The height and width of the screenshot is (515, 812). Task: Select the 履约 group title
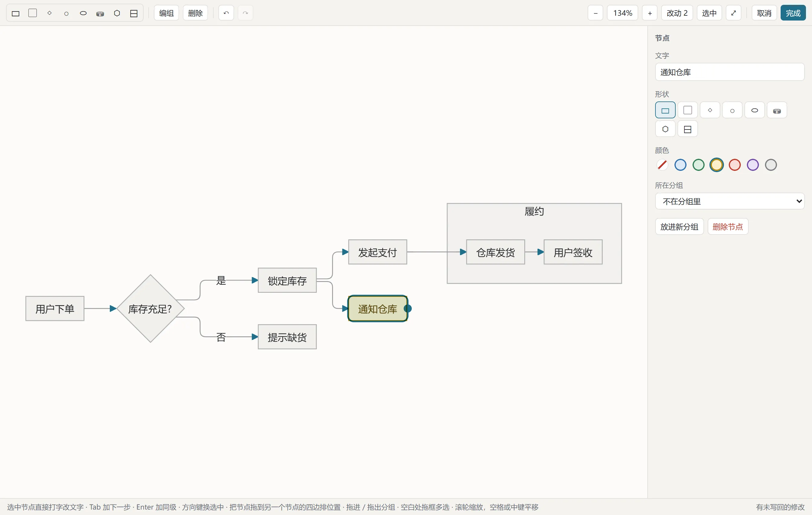click(x=534, y=212)
